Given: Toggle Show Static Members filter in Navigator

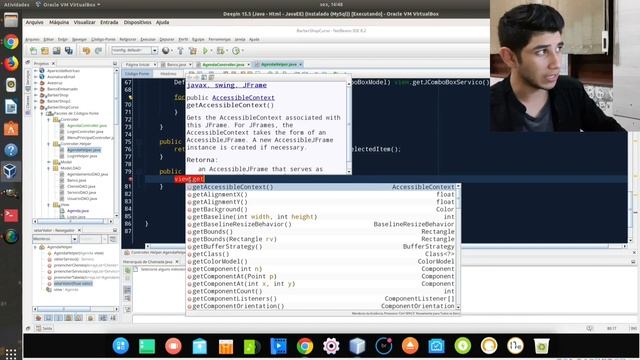Looking at the screenshot, I should click(x=58, y=318).
